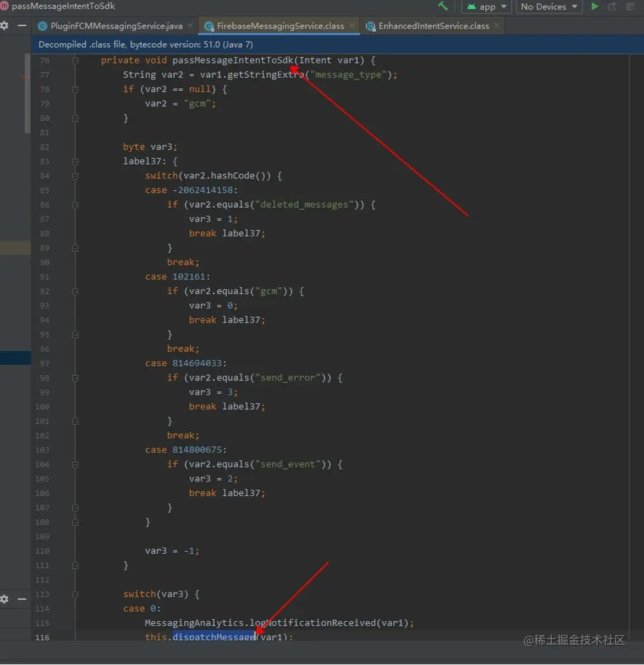
Task: Open the lower panel's gear settings
Action: tap(4, 600)
